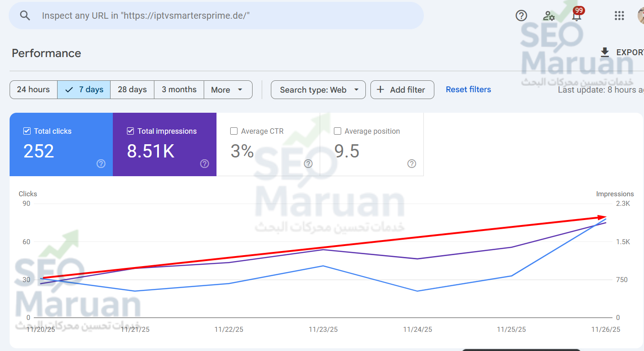The image size is (644, 351).
Task: Click help icon on Total impressions card
Action: [x=205, y=163]
